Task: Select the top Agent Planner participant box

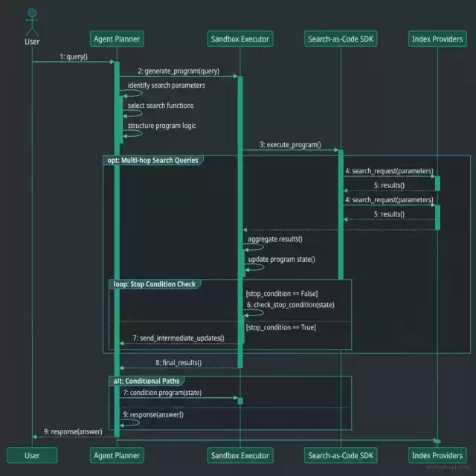Action: pyautogui.click(x=117, y=39)
